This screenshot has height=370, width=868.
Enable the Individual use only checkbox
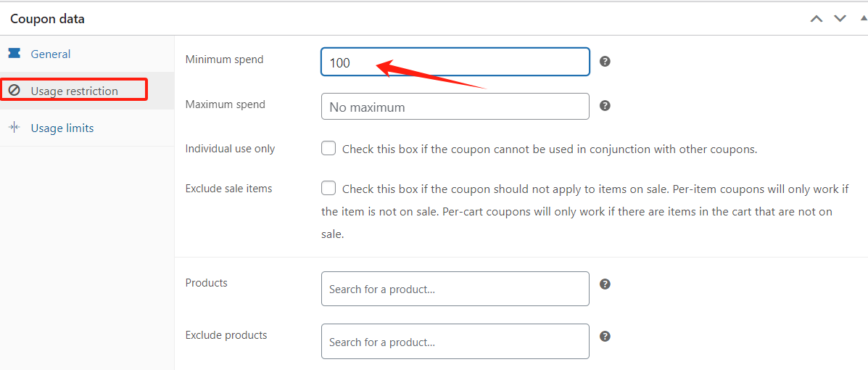point(328,149)
